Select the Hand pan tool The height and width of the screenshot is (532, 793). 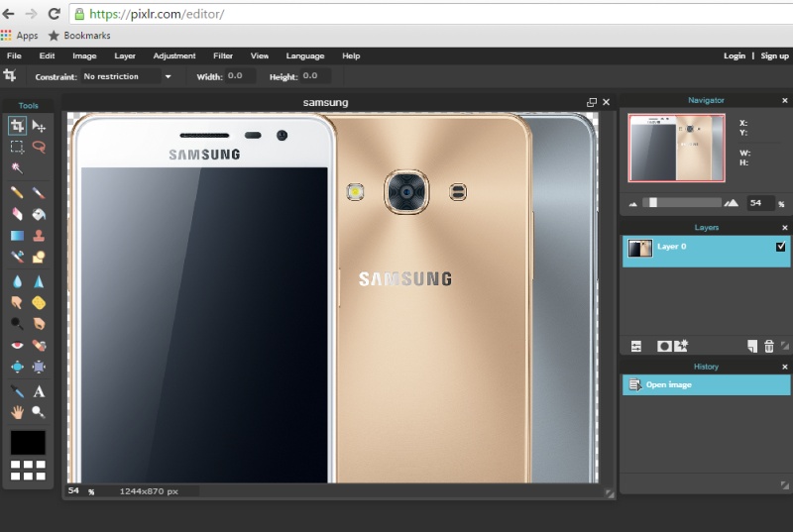pyautogui.click(x=17, y=412)
